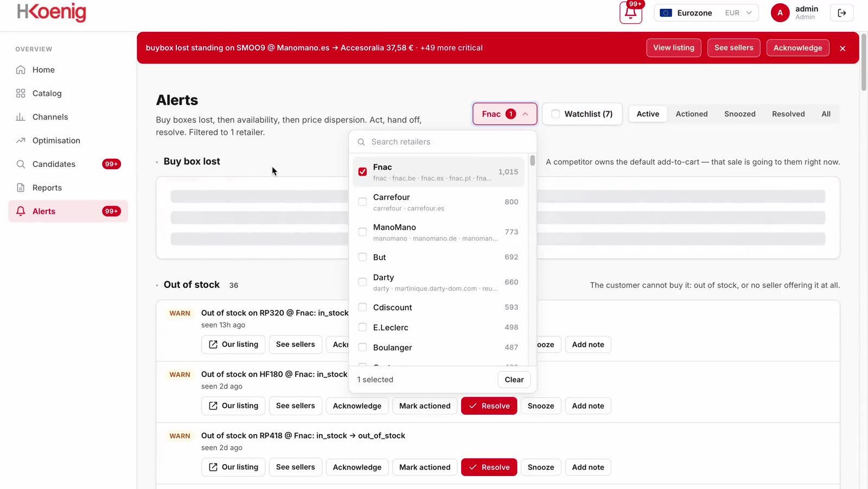Click the Eurozone flag icon
The width and height of the screenshot is (868, 489).
click(666, 13)
